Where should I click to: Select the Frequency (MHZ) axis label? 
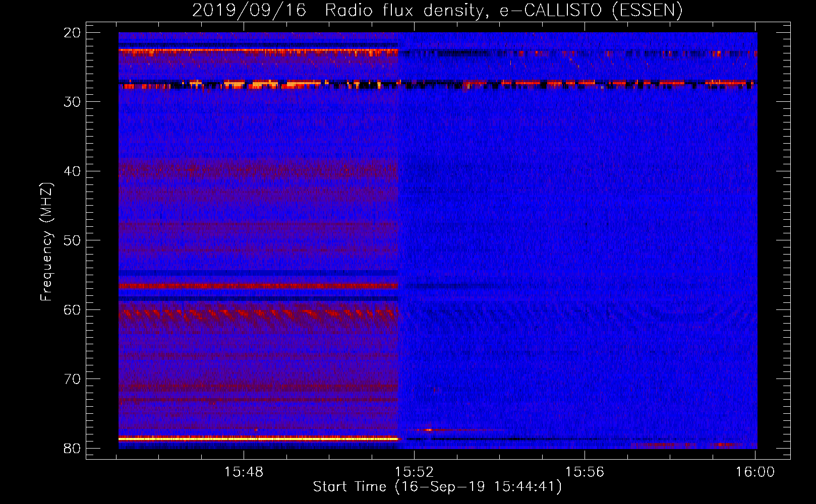(46, 241)
